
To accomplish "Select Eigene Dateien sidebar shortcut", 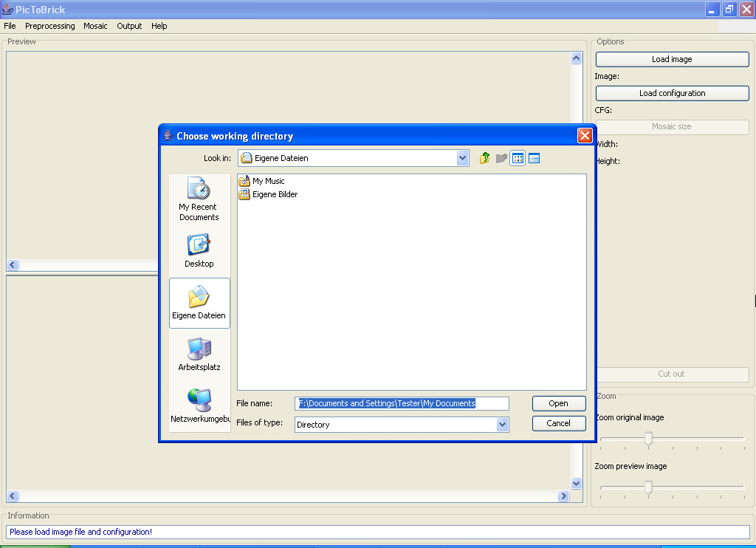I will tap(199, 303).
